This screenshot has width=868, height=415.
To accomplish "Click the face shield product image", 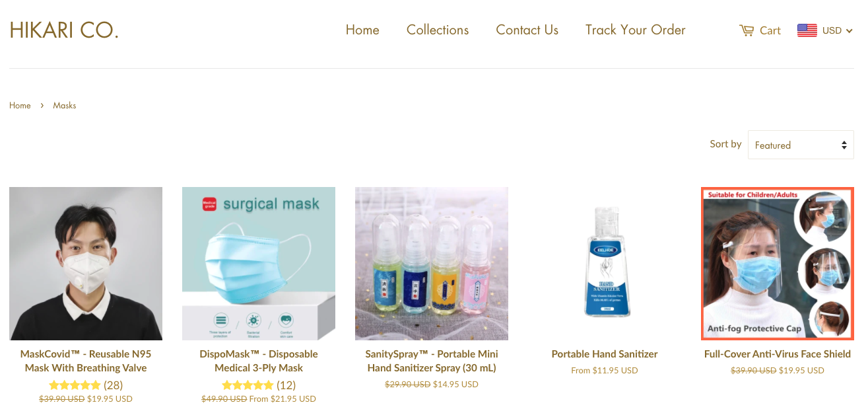I will [778, 264].
